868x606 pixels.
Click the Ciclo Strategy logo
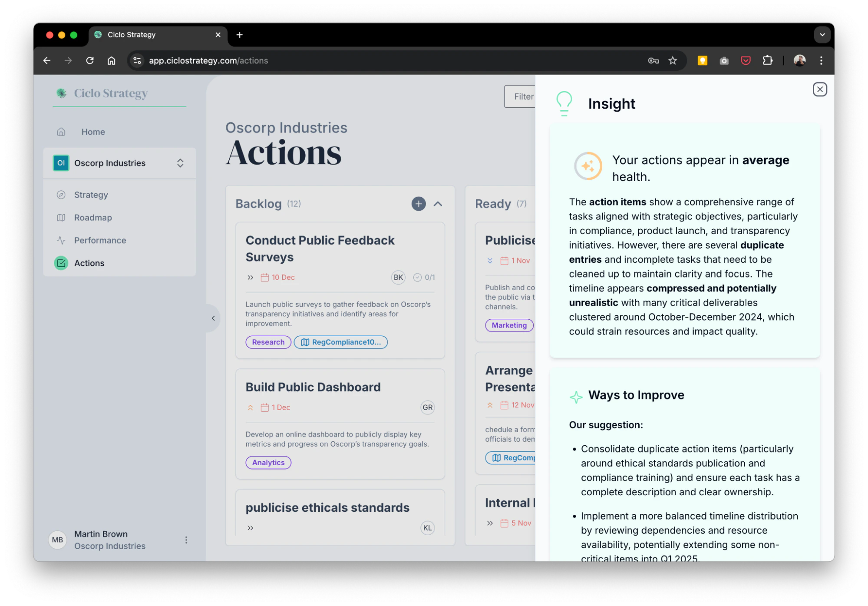click(102, 93)
